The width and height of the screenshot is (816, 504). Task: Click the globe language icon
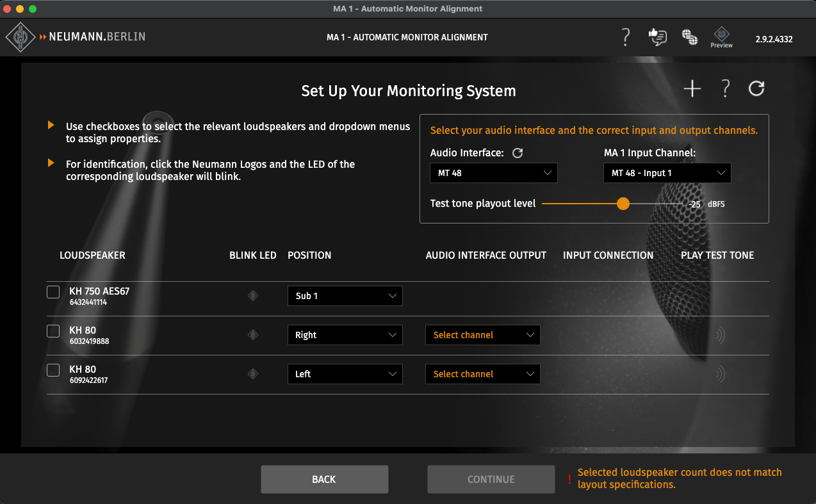pyautogui.click(x=689, y=37)
